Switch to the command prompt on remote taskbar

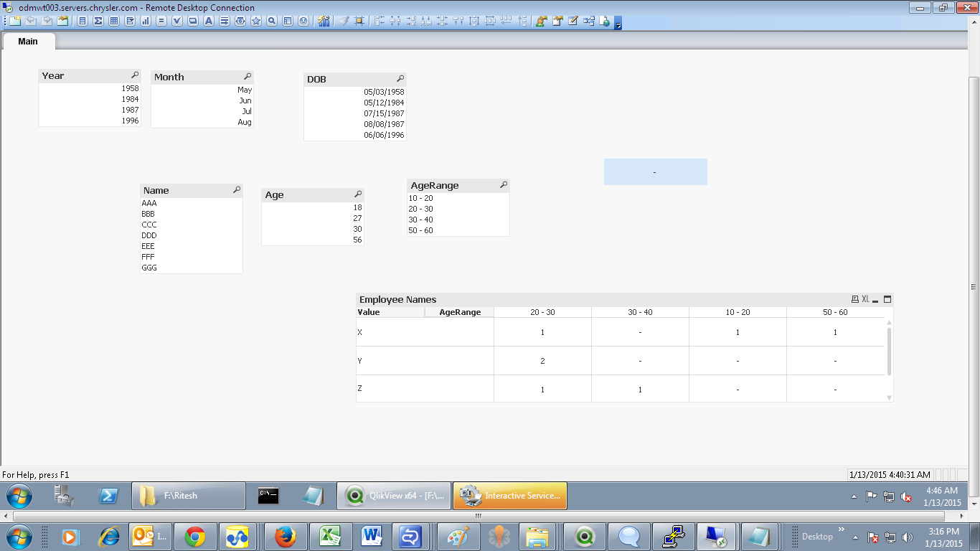click(x=268, y=496)
